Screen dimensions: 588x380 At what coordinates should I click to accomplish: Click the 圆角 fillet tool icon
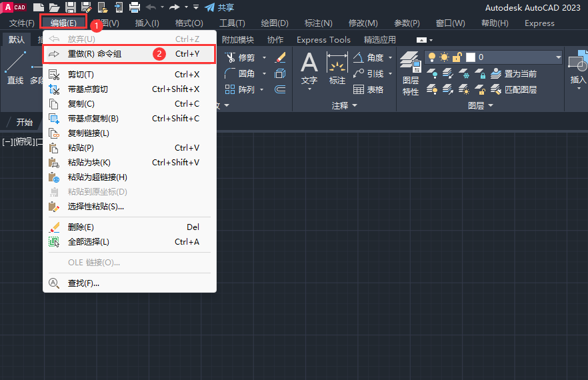coord(230,73)
